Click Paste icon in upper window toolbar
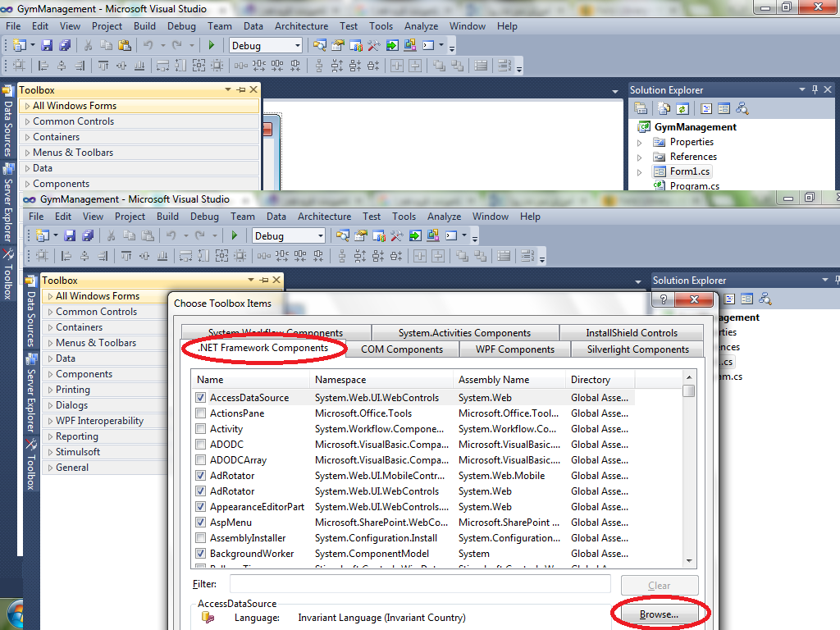 pyautogui.click(x=125, y=46)
